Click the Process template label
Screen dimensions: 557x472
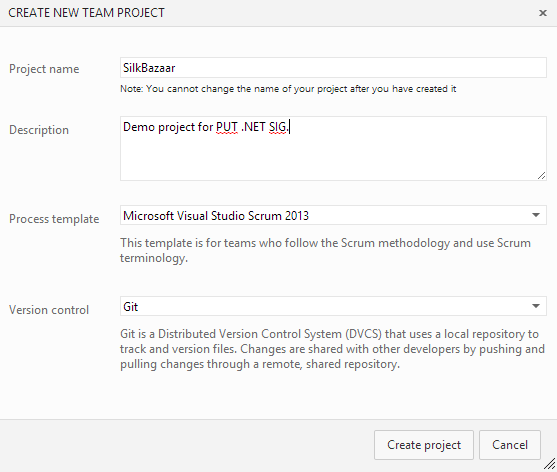click(x=54, y=219)
